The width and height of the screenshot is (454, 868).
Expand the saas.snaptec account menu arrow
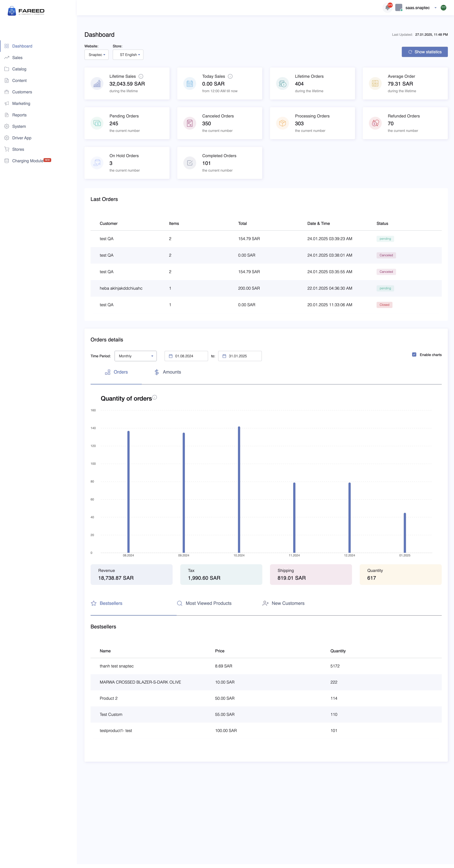[435, 8]
